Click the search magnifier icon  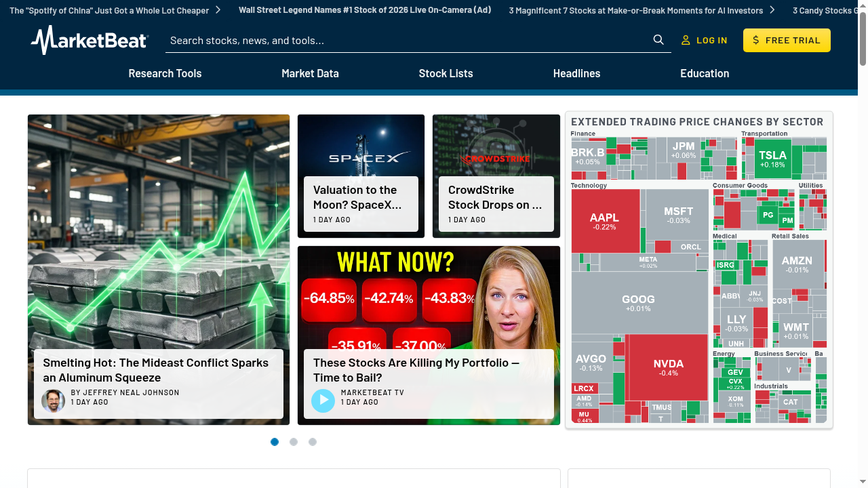click(x=658, y=40)
